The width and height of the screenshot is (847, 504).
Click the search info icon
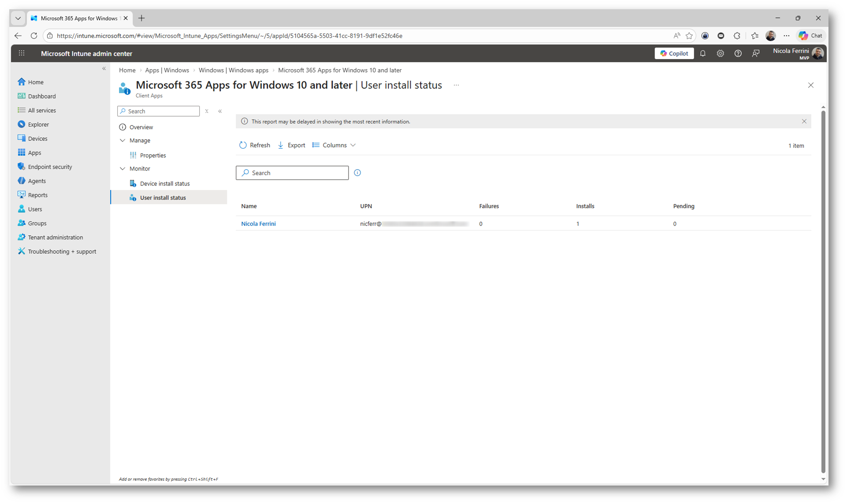point(357,173)
